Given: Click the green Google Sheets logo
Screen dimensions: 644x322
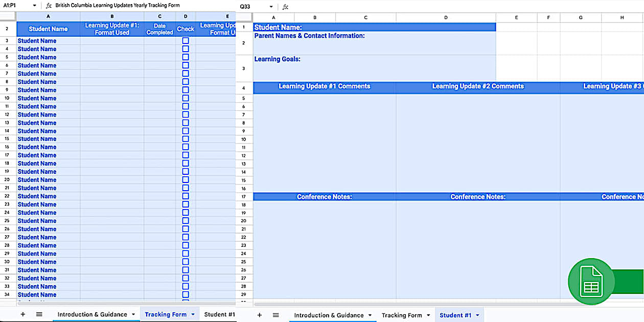Looking at the screenshot, I should [591, 281].
